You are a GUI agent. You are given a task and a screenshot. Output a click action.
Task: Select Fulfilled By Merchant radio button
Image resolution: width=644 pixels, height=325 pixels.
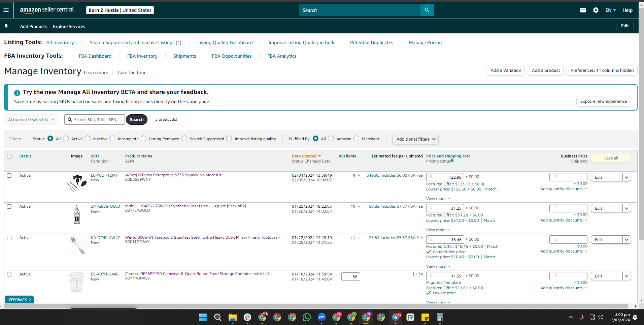(357, 139)
